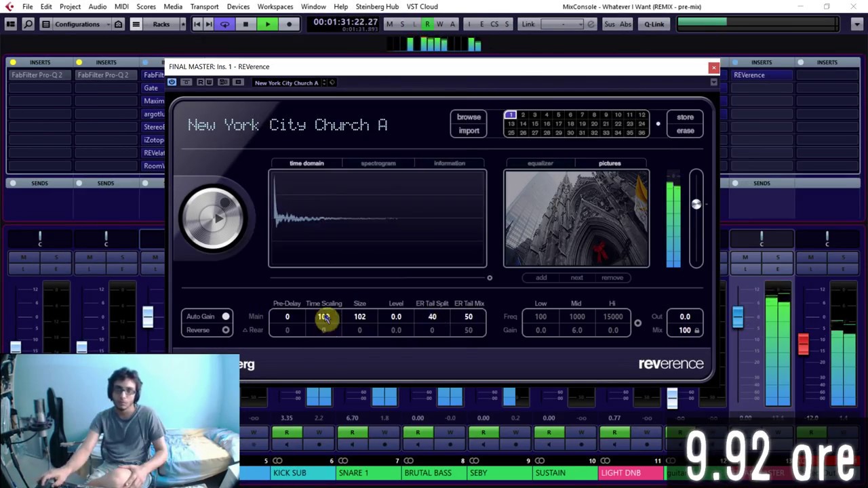This screenshot has height=488, width=868.
Task: Click the impulse trim slider handle below waveform
Action: 489,278
